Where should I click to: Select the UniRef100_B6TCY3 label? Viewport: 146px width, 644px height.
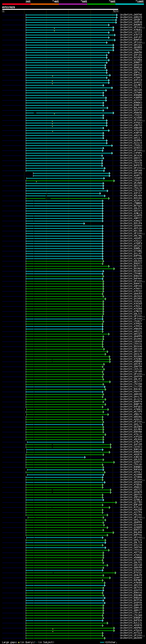point(131,266)
